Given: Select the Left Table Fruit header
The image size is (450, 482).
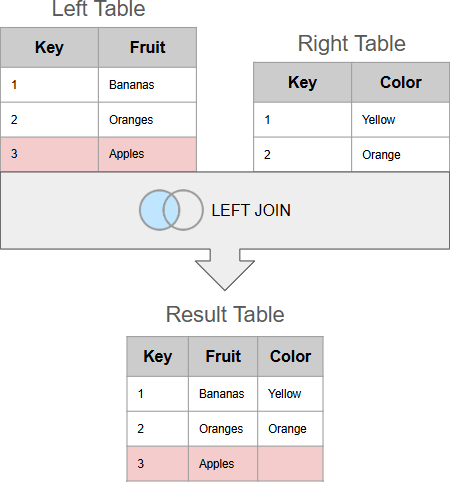Looking at the screenshot, I should tap(147, 47).
